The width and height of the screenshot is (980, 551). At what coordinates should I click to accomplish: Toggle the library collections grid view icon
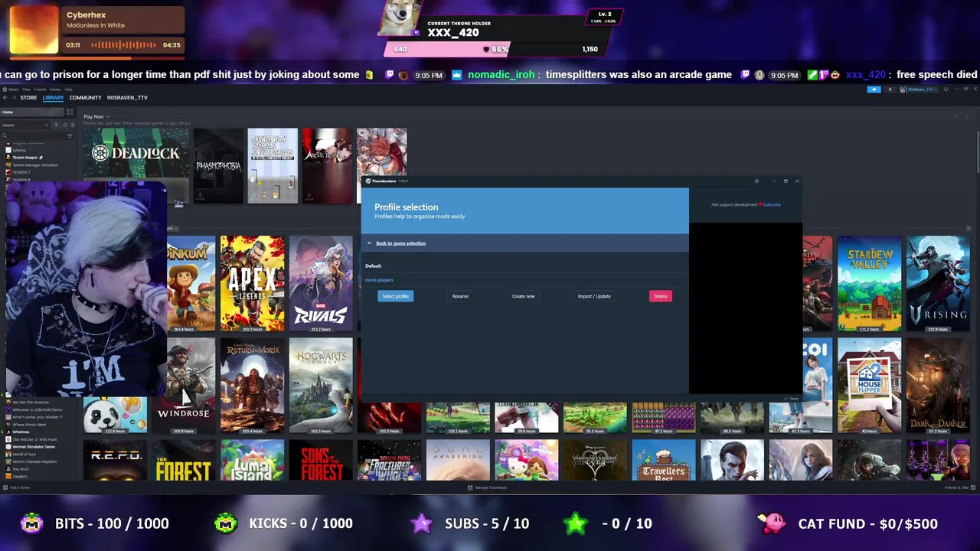click(x=70, y=112)
